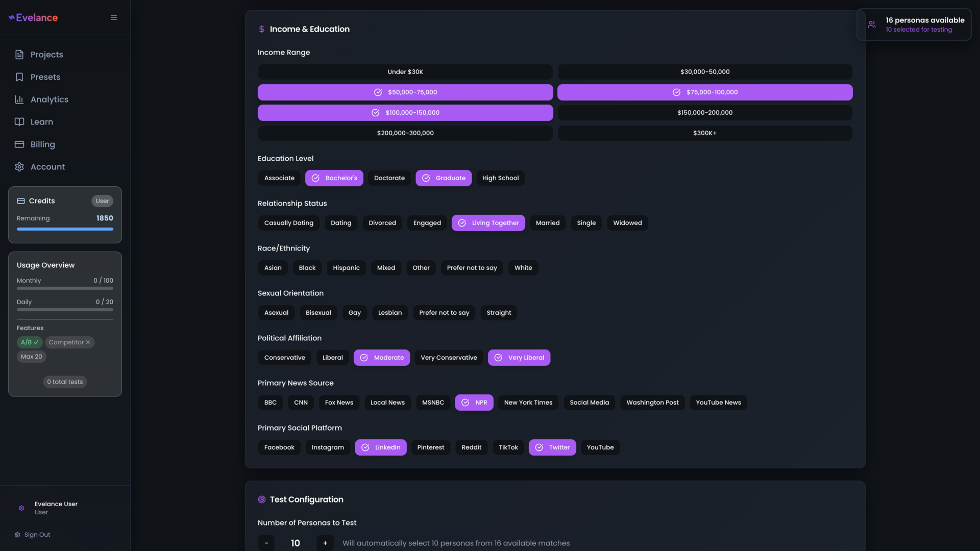980x551 pixels.
Task: Decrease personas count with minus button
Action: (x=266, y=543)
